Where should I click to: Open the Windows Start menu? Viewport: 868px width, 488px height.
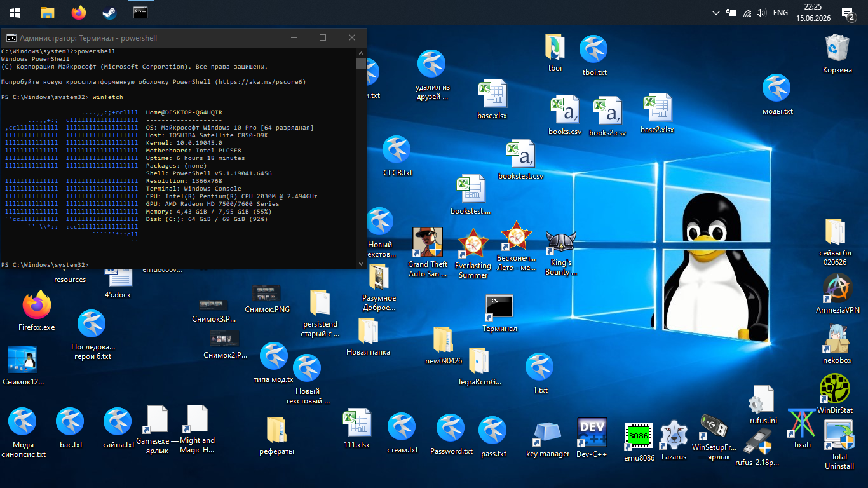pos(15,12)
